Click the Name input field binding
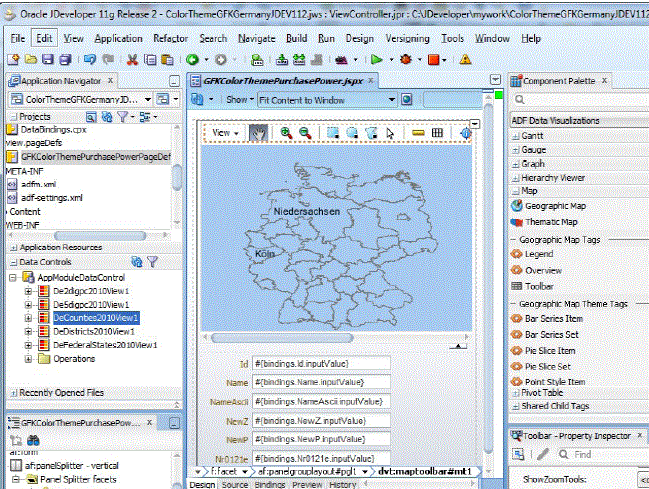 coord(321,382)
